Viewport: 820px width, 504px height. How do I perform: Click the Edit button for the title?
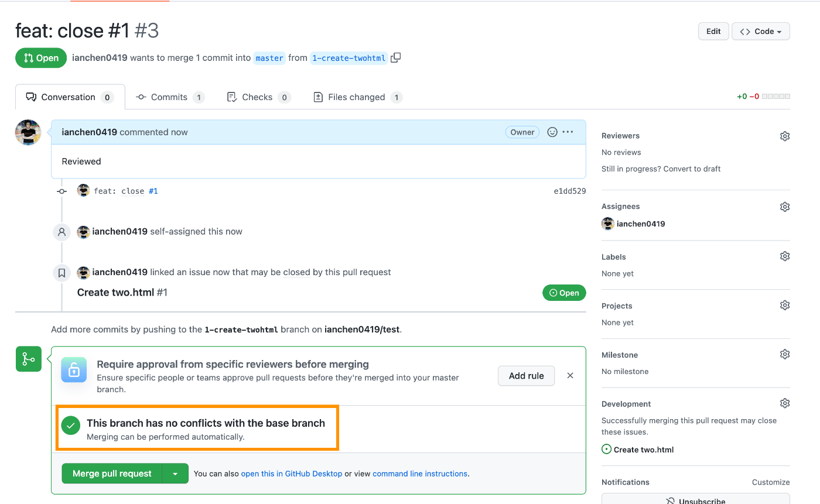pos(713,32)
